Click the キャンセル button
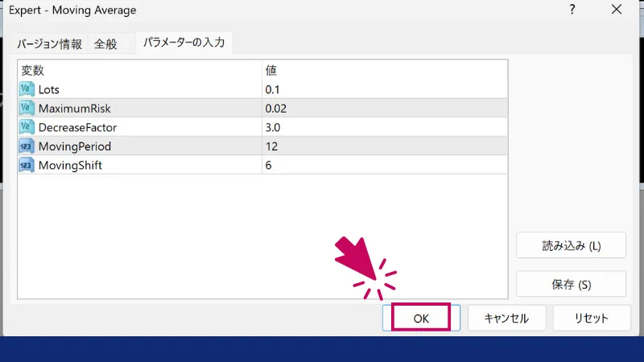 pyautogui.click(x=506, y=318)
